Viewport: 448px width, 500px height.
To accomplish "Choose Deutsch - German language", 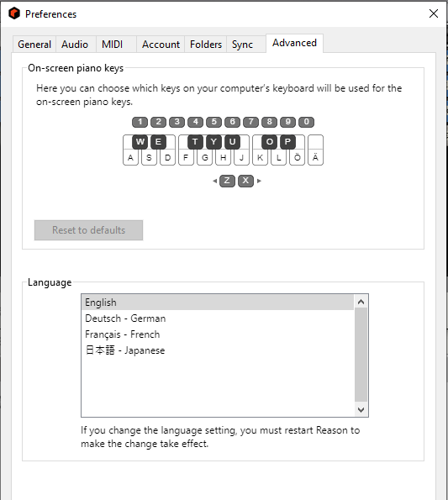I will point(218,318).
